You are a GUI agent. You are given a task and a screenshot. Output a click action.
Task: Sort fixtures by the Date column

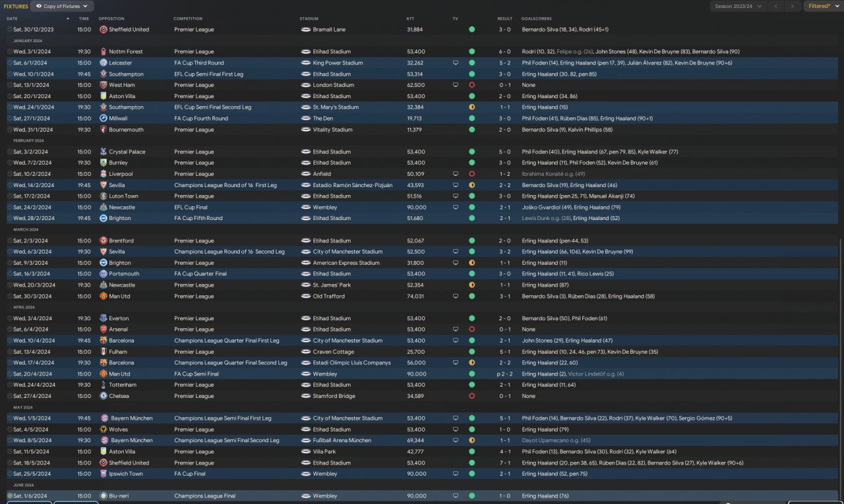[12, 18]
